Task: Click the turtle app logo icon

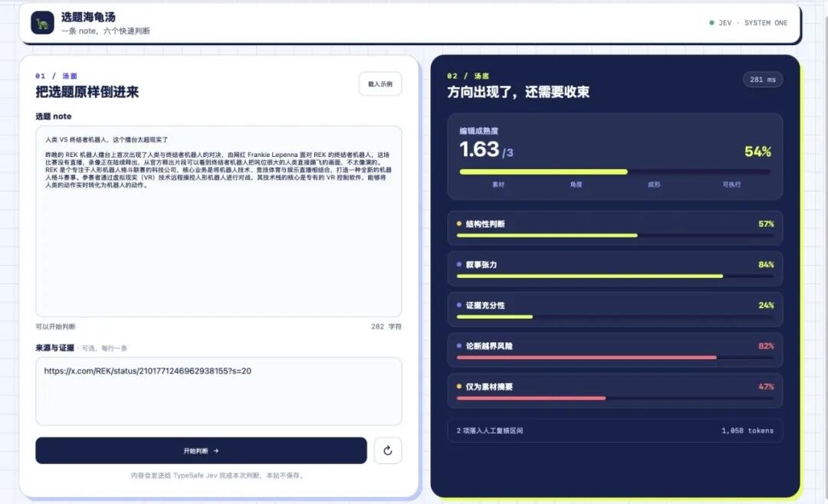Action: [42, 23]
